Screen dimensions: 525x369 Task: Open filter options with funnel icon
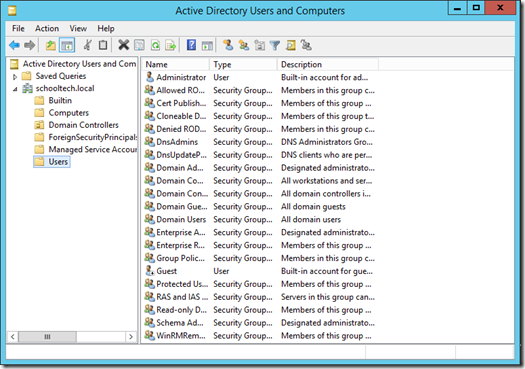click(275, 45)
